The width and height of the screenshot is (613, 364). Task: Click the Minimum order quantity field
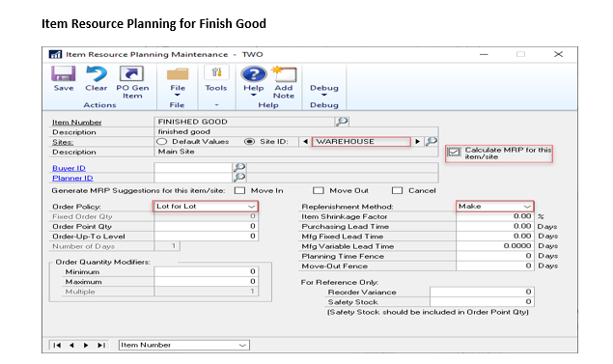tap(206, 271)
